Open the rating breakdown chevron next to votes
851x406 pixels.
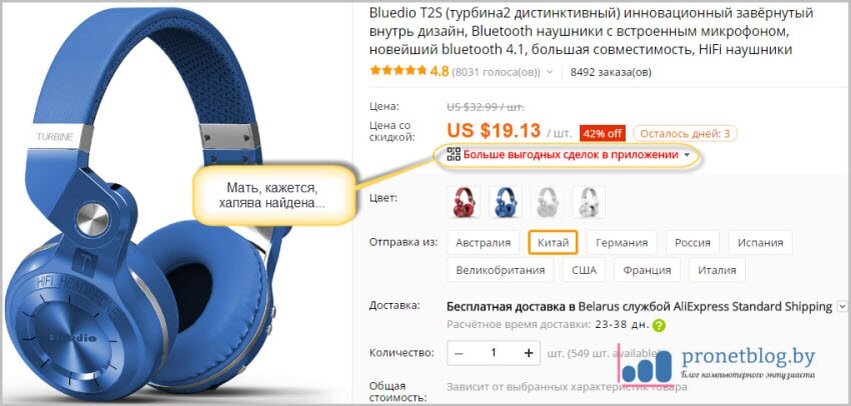click(550, 72)
